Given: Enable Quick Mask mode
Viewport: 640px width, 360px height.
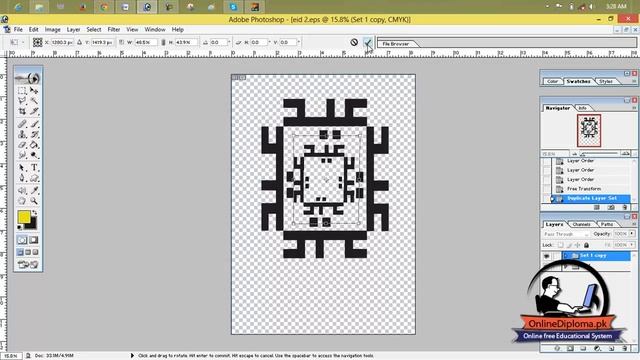Looking at the screenshot, I should [34, 240].
